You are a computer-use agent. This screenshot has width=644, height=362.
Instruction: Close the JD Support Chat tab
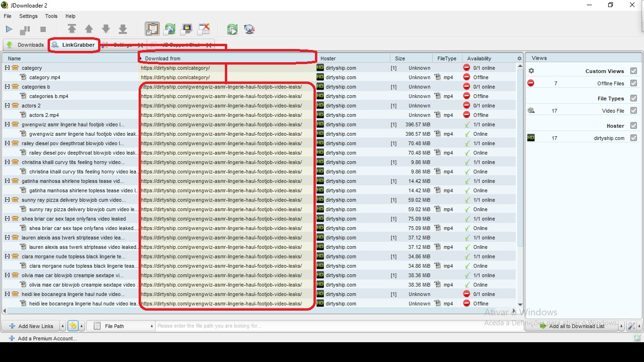(208, 45)
